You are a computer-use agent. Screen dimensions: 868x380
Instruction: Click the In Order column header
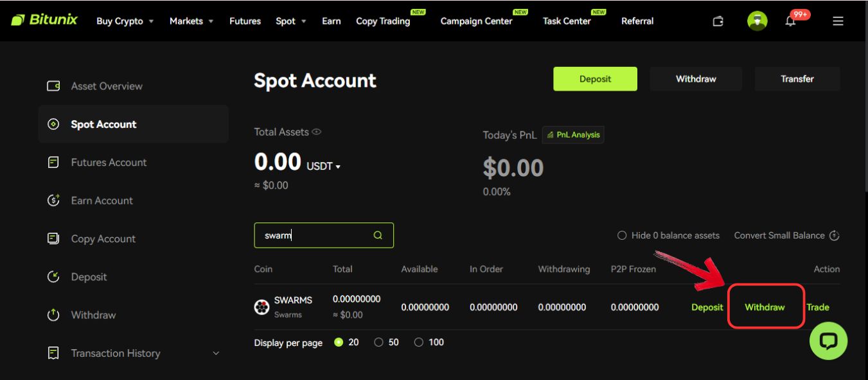click(486, 269)
